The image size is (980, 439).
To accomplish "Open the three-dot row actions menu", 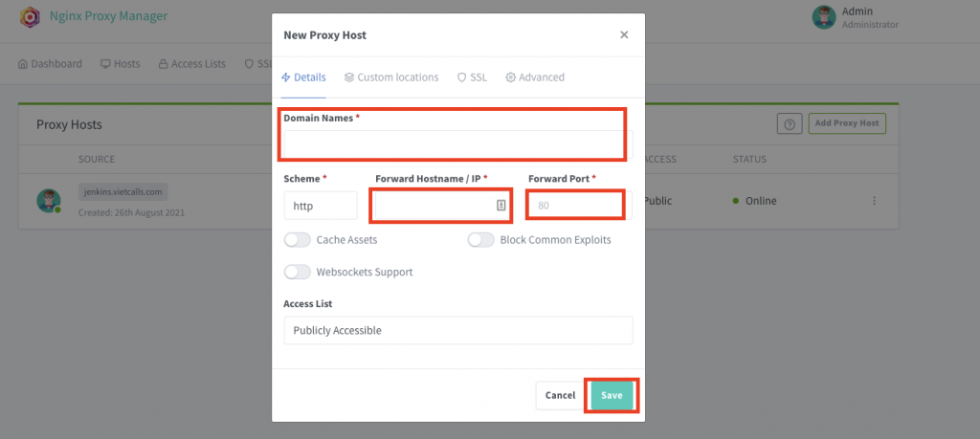I will pyautogui.click(x=874, y=201).
